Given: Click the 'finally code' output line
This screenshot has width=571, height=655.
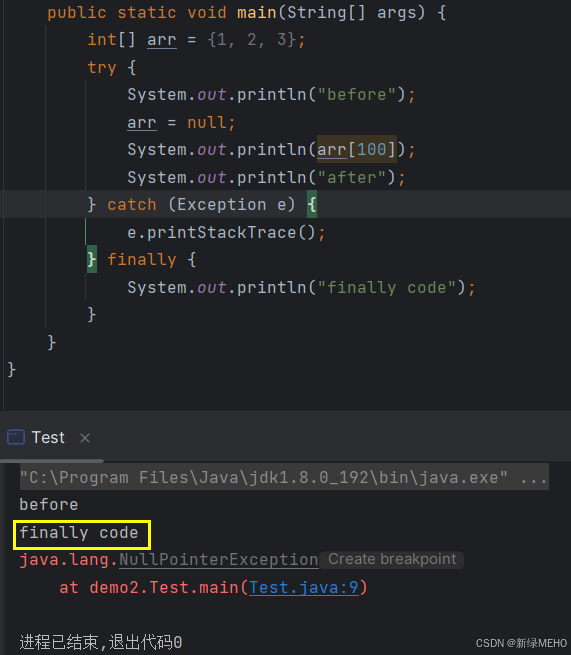Looking at the screenshot, I should coord(79,533).
